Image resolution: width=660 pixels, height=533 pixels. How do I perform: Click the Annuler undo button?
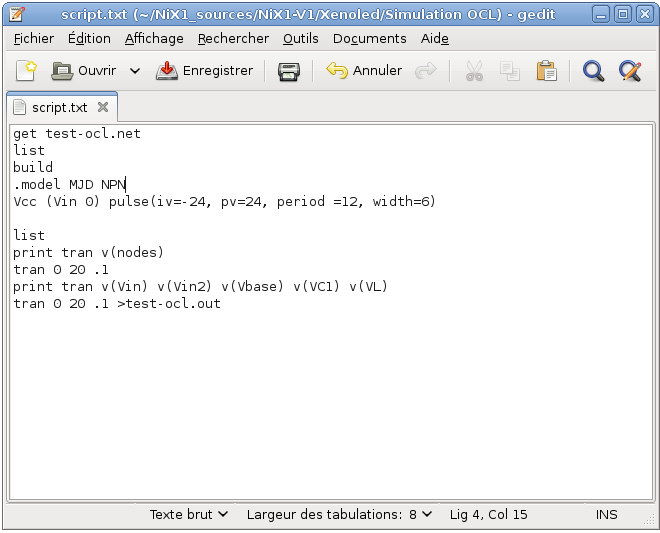(365, 71)
